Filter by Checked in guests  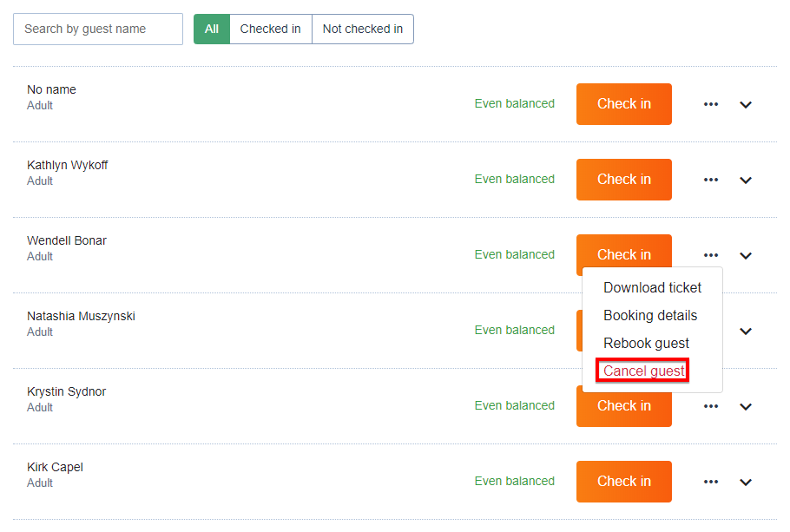point(271,30)
